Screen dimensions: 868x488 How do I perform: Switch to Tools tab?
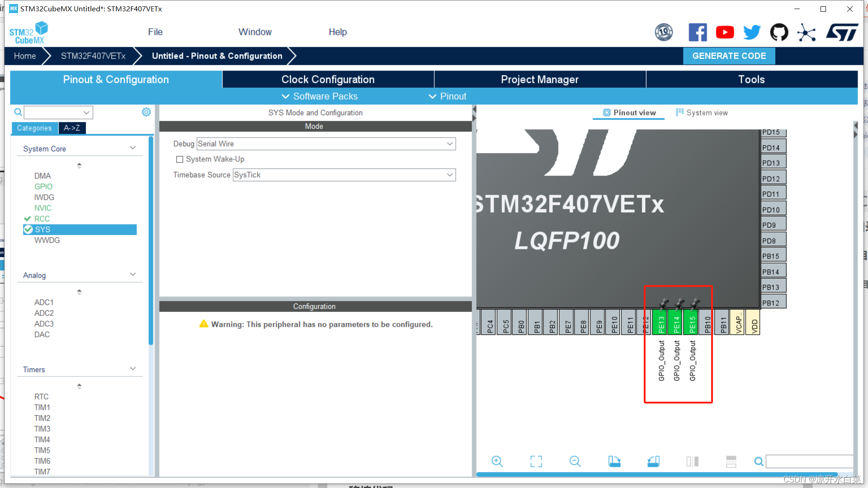click(x=751, y=80)
